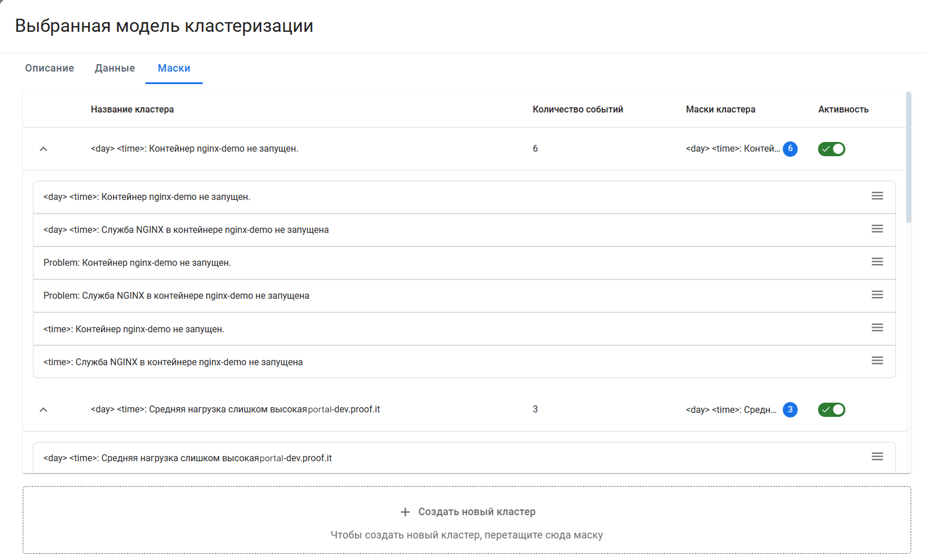926x560 pixels.
Task: Click the blue badge showing 6 masks
Action: click(790, 149)
